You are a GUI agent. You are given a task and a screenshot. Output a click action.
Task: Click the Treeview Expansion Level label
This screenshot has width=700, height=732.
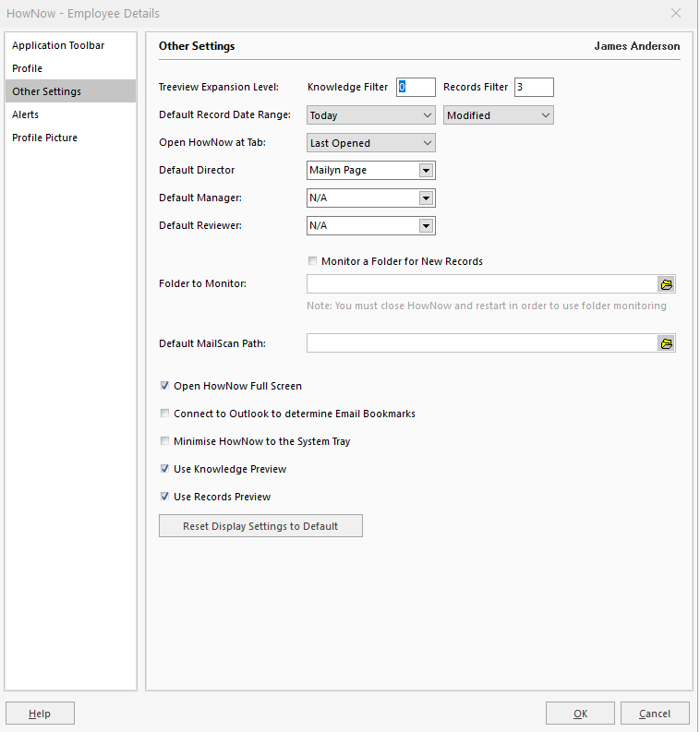pyautogui.click(x=219, y=87)
